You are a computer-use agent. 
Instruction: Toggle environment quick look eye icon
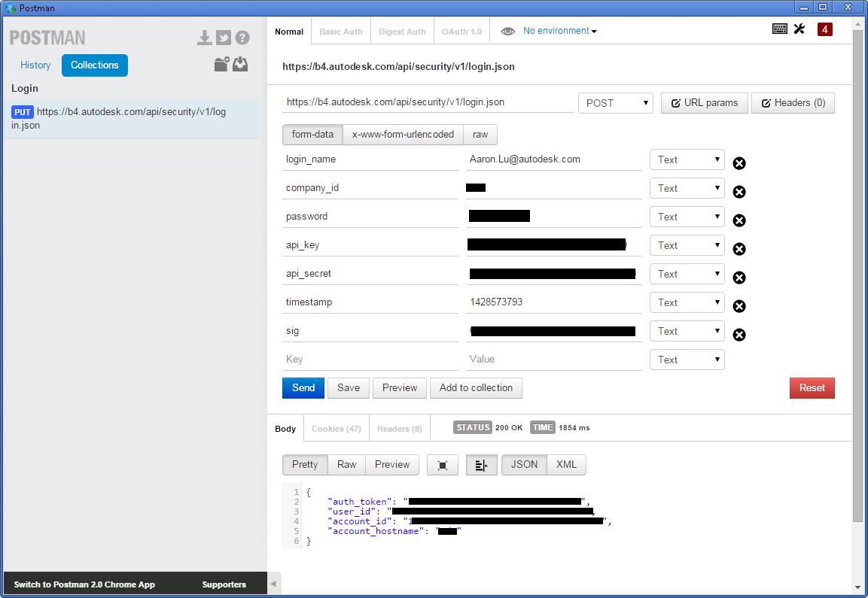[507, 32]
